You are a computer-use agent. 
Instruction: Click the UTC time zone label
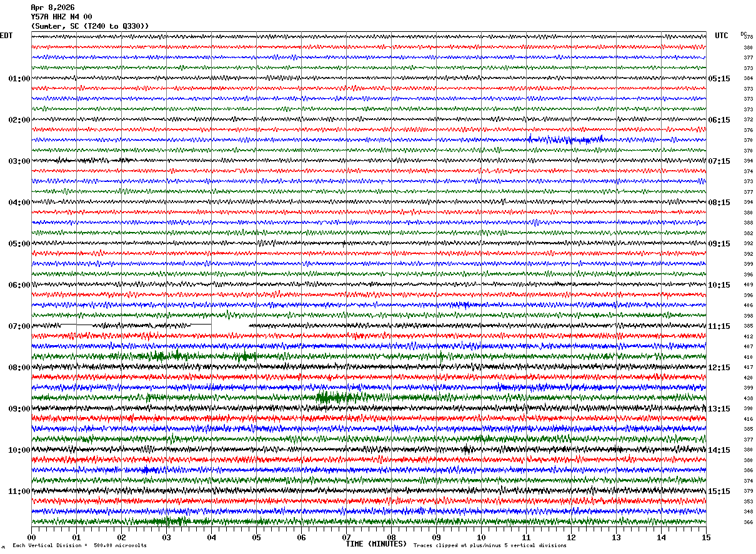click(722, 36)
